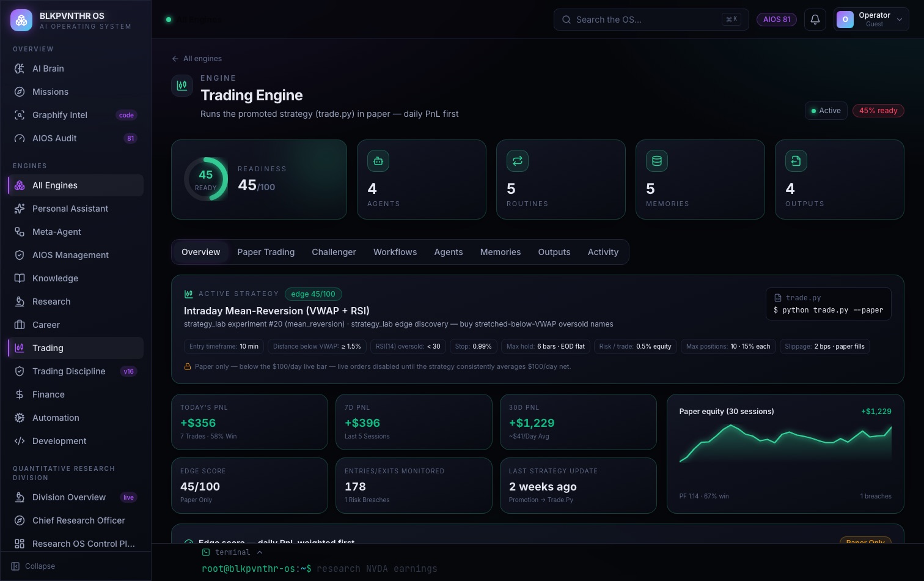
Task: Click the Memories database card icon
Action: (x=657, y=161)
